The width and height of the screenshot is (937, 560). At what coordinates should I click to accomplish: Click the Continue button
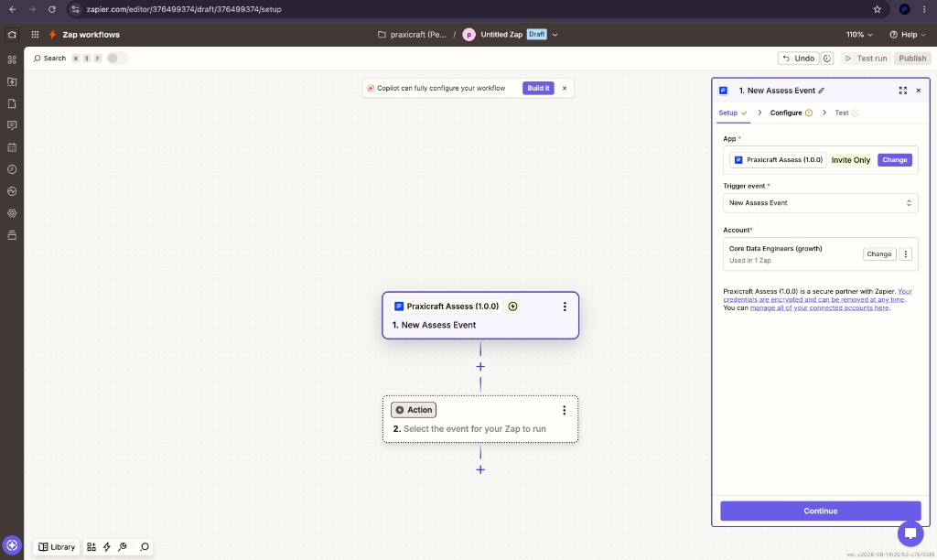tap(820, 511)
